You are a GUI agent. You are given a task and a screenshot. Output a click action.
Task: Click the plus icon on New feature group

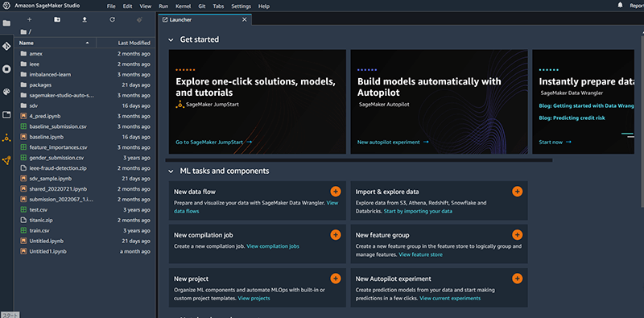(517, 235)
